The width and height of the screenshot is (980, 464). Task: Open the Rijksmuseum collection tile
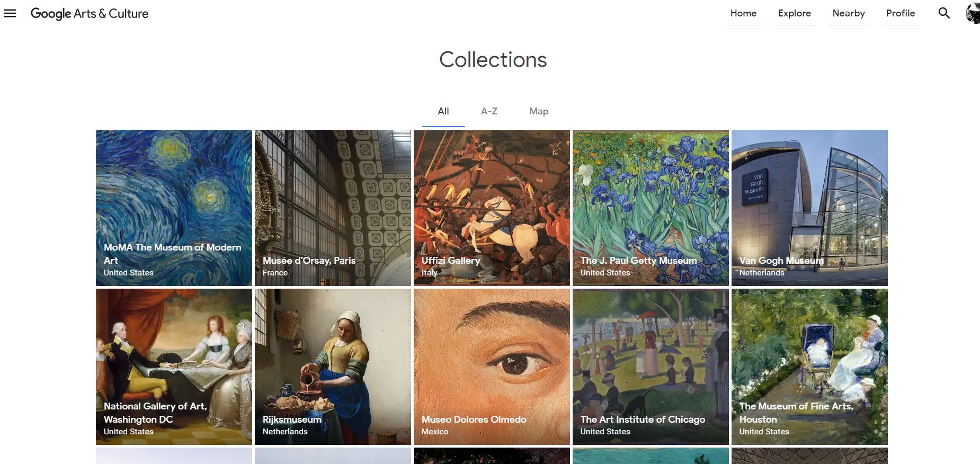tap(333, 367)
